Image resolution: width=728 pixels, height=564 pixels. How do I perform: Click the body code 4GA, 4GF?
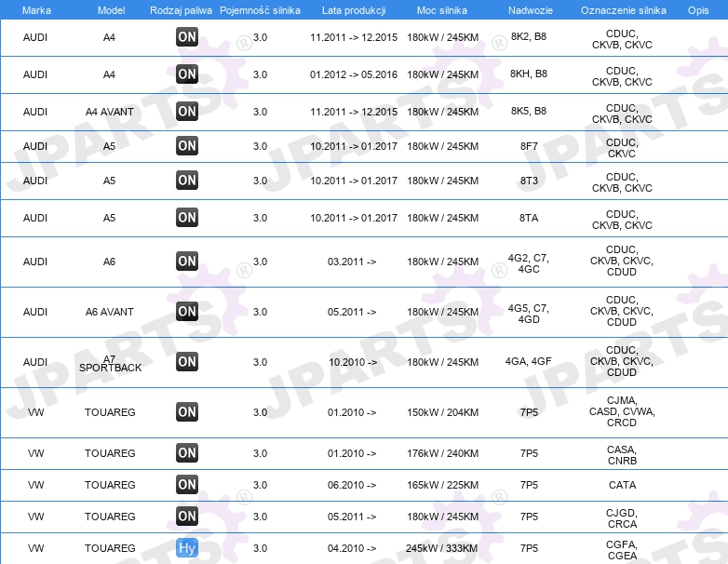pyautogui.click(x=529, y=361)
